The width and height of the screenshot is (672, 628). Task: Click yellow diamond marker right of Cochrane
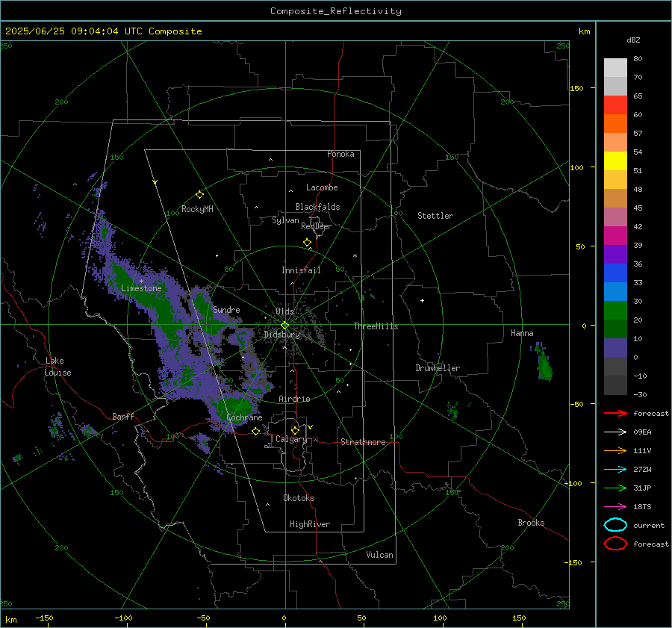(255, 431)
